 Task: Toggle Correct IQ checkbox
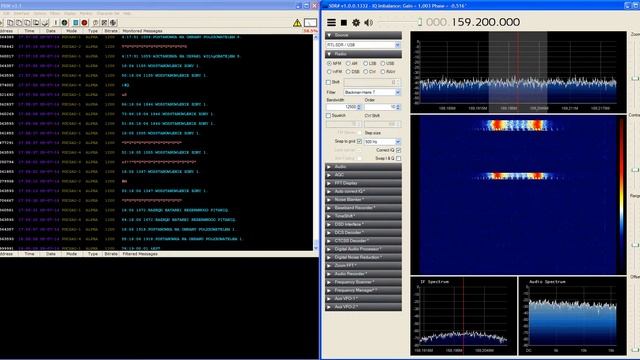[x=398, y=150]
